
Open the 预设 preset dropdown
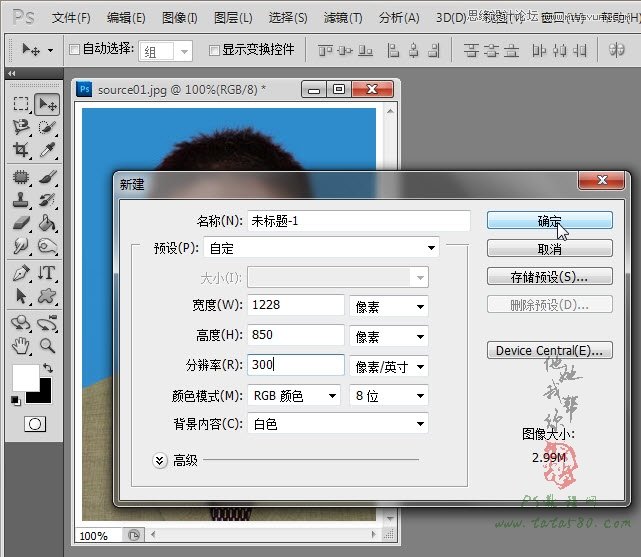(x=321, y=248)
